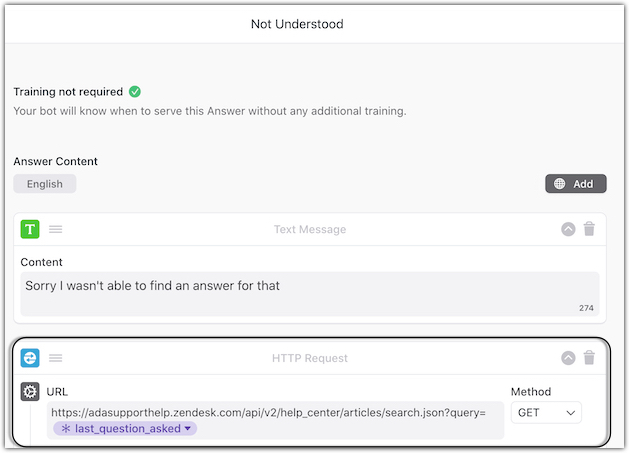Screen dimensions: 629x453
Task: Click the green Training not required checkmark
Action: (x=135, y=91)
